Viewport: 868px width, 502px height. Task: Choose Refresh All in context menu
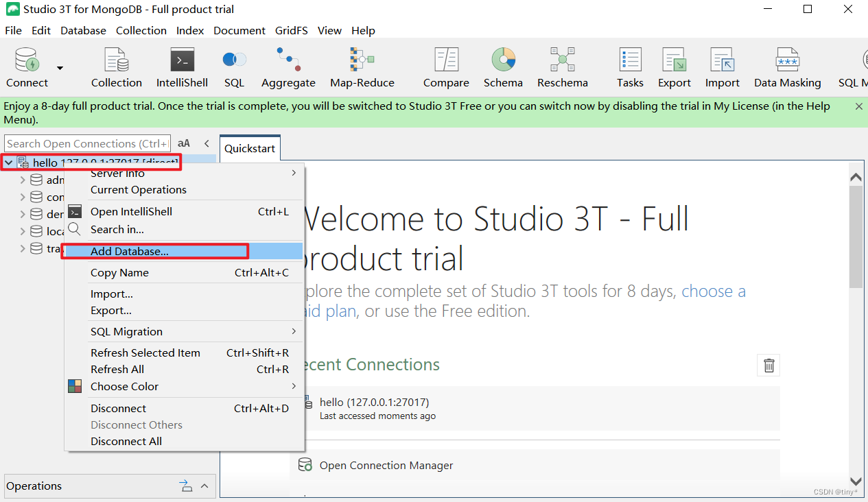point(184,370)
